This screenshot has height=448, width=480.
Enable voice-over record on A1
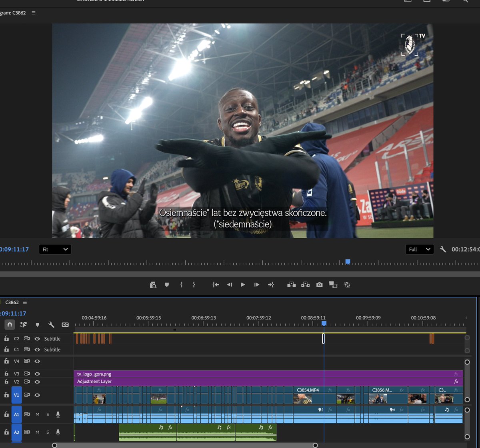tap(58, 414)
